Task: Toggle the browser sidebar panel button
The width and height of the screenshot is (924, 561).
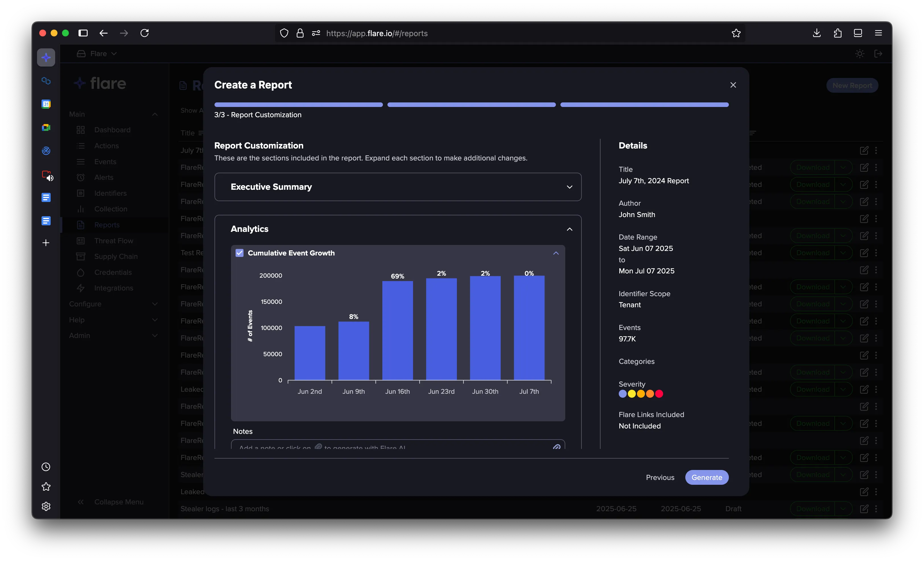Action: tap(83, 33)
